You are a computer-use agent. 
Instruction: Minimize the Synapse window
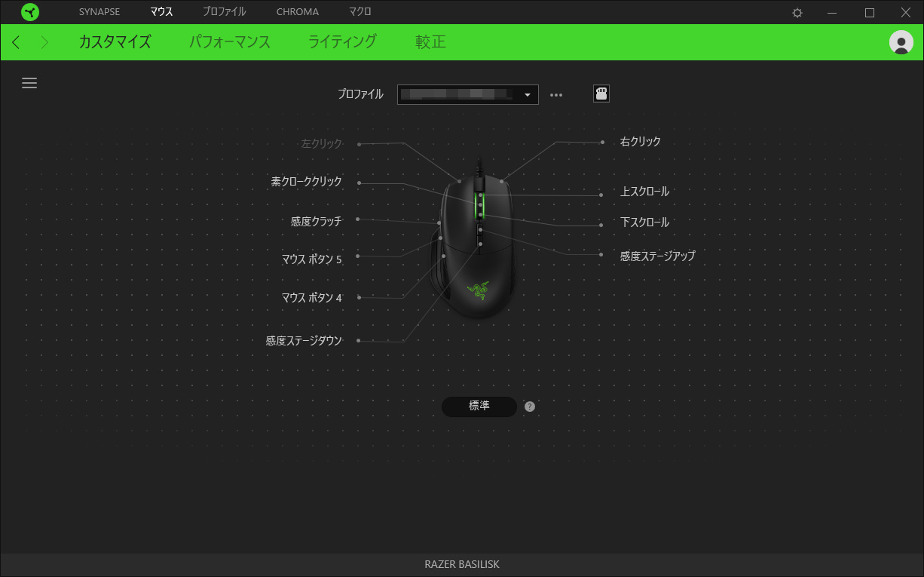click(832, 13)
